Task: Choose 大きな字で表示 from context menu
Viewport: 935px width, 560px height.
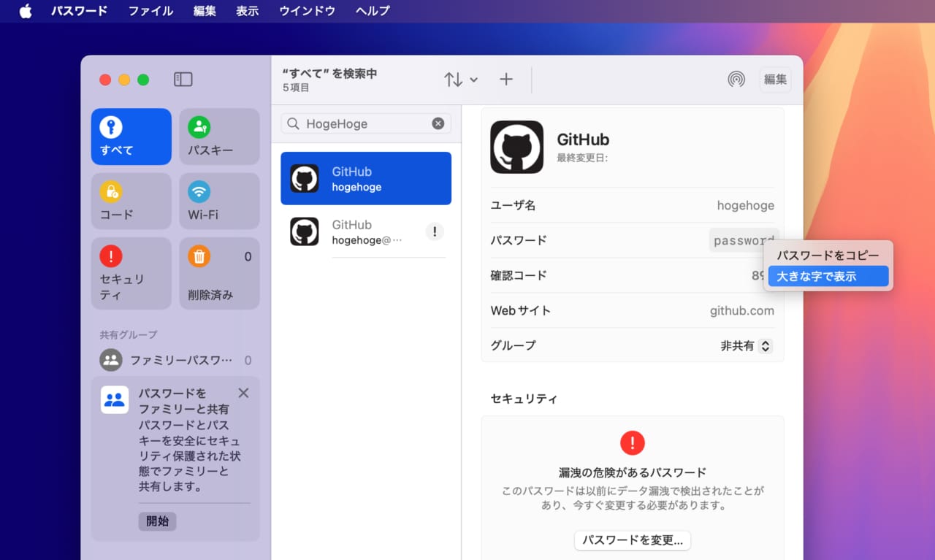Action: (x=828, y=276)
